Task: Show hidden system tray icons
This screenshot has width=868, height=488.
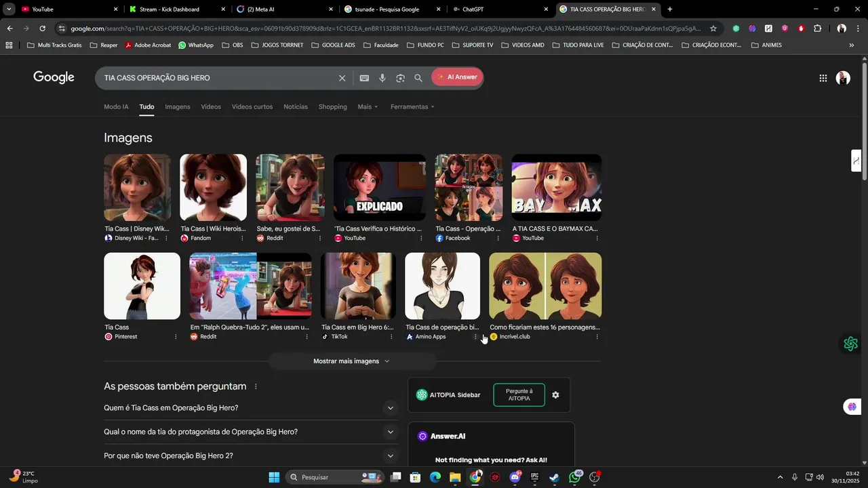Action: (780, 477)
